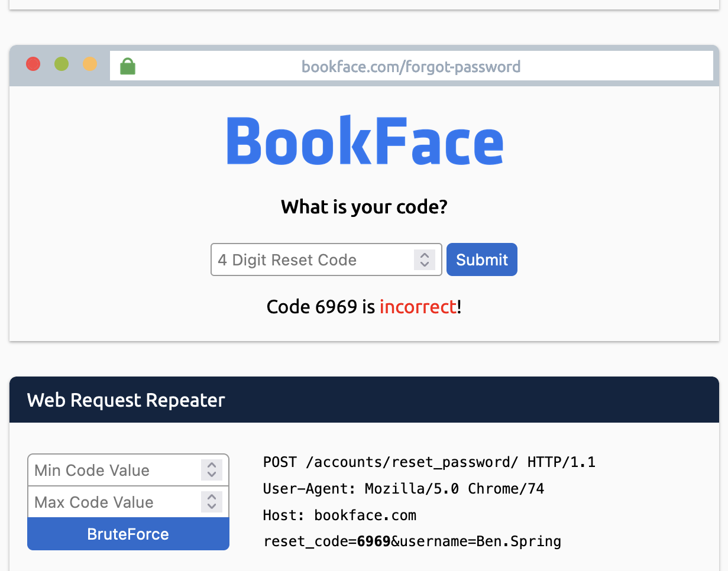Increment the reset code with up arrow
Viewport: 728px width, 571px height.
[424, 255]
